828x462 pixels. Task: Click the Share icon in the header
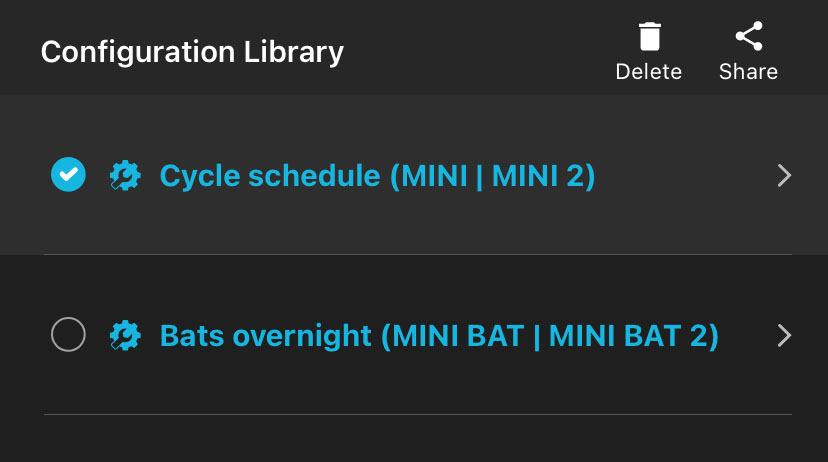[748, 38]
